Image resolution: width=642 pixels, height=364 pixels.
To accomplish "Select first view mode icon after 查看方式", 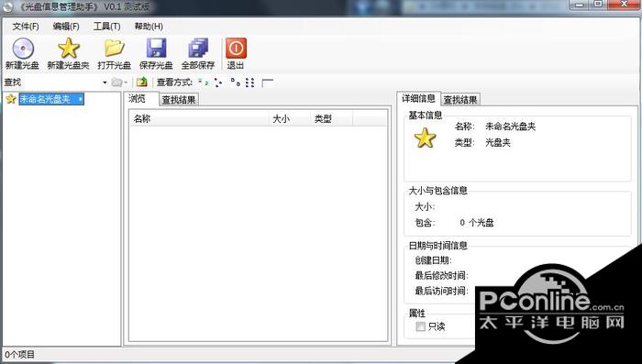I will click(203, 83).
